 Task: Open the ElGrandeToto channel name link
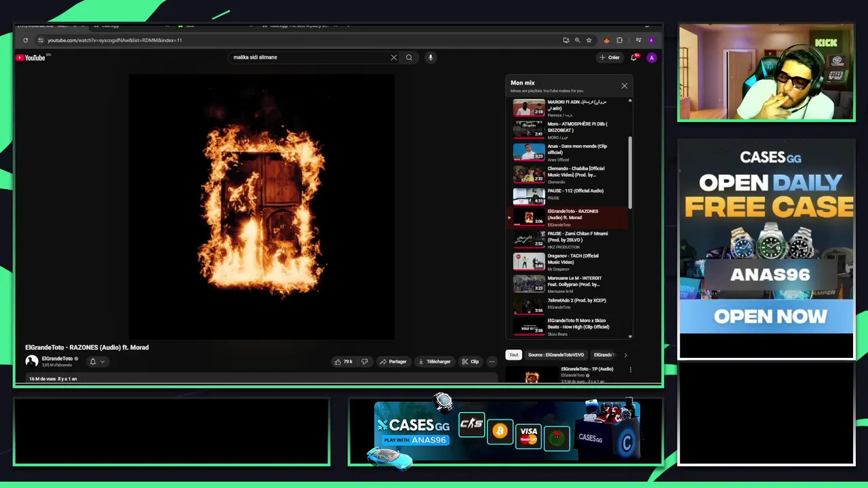57,359
